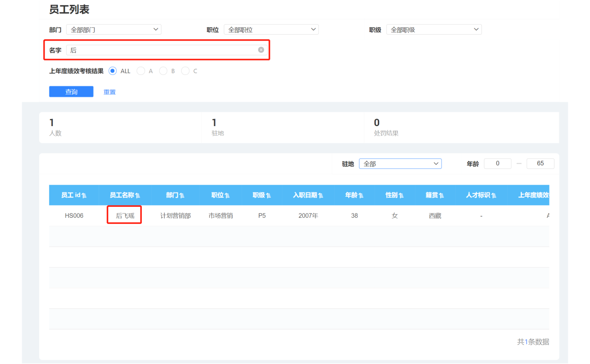
Task: Open the 部门 department dropdown
Action: point(114,29)
